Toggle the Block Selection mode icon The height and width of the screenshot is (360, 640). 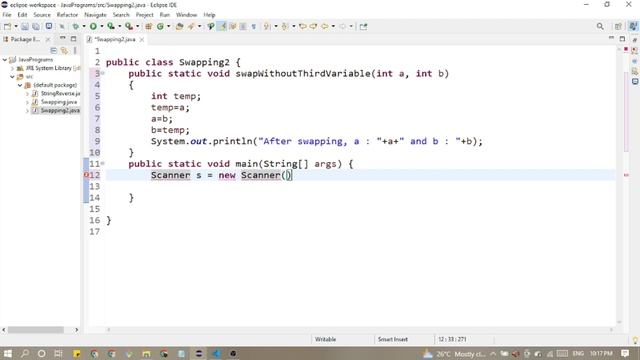pyautogui.click(x=243, y=27)
